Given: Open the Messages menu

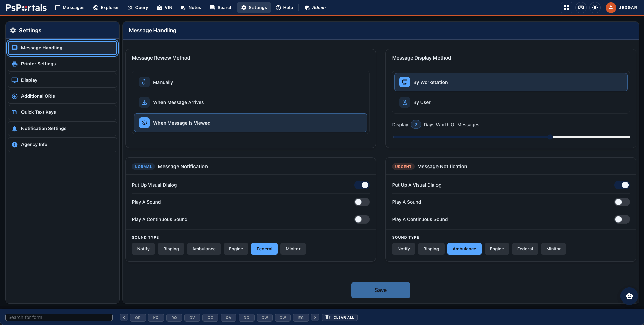Looking at the screenshot, I should point(70,8).
